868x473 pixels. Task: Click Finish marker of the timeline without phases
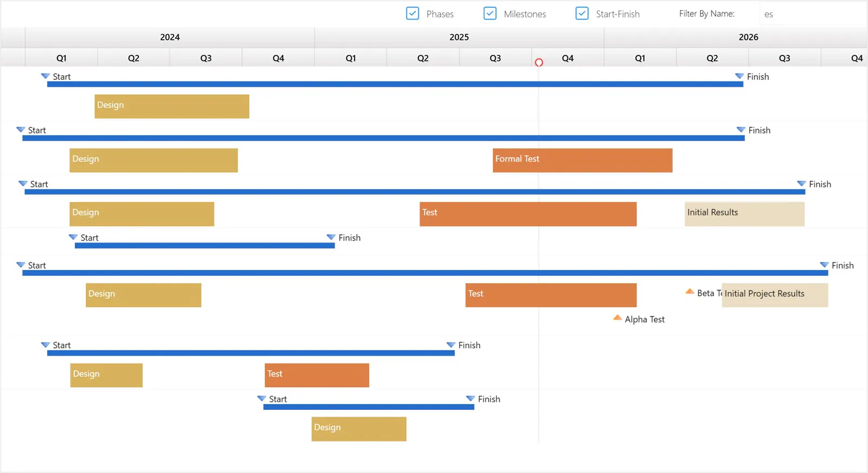[x=331, y=237]
